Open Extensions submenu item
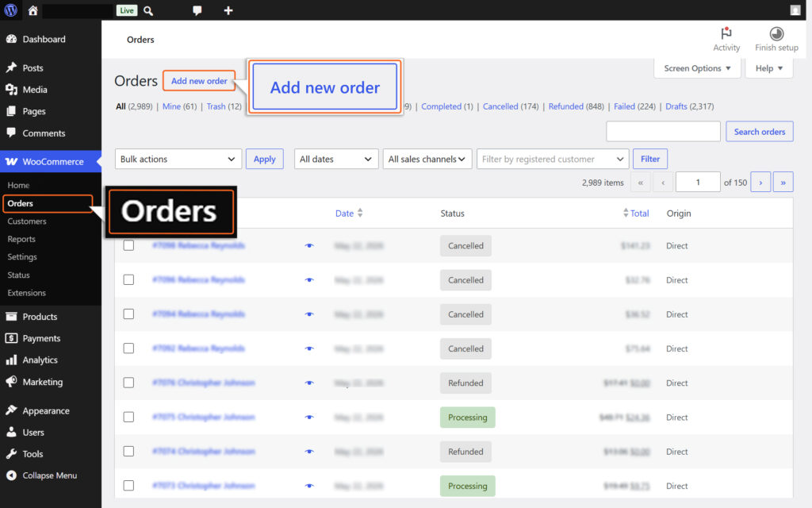The width and height of the screenshot is (812, 508). pos(26,293)
